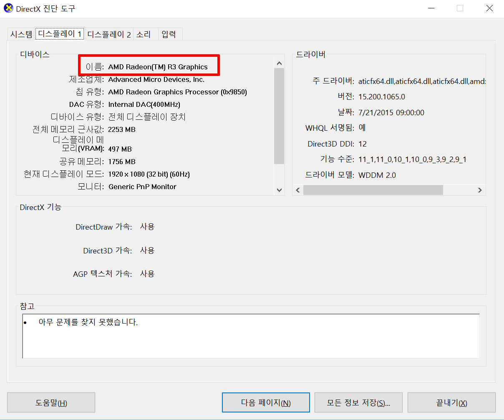
Task: Click the '주 드라이버:' label
Action: [333, 81]
